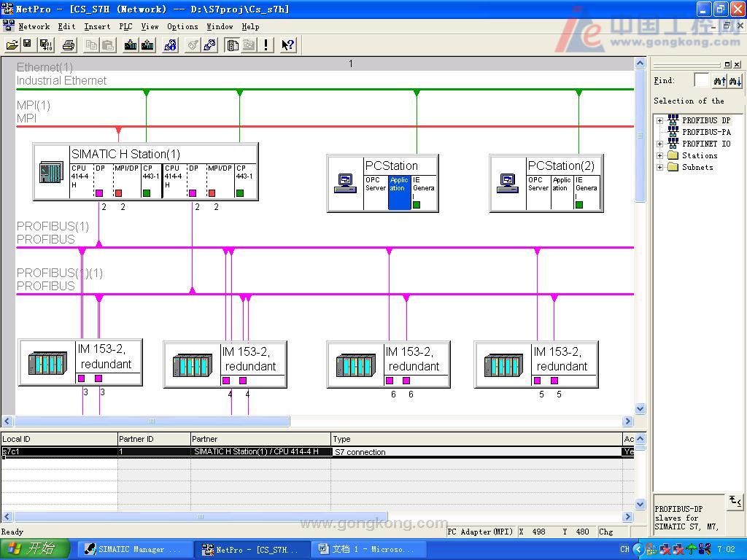Image resolution: width=747 pixels, height=560 pixels.
Task: Expand the PROFIBUS DP catalog node
Action: pos(659,120)
